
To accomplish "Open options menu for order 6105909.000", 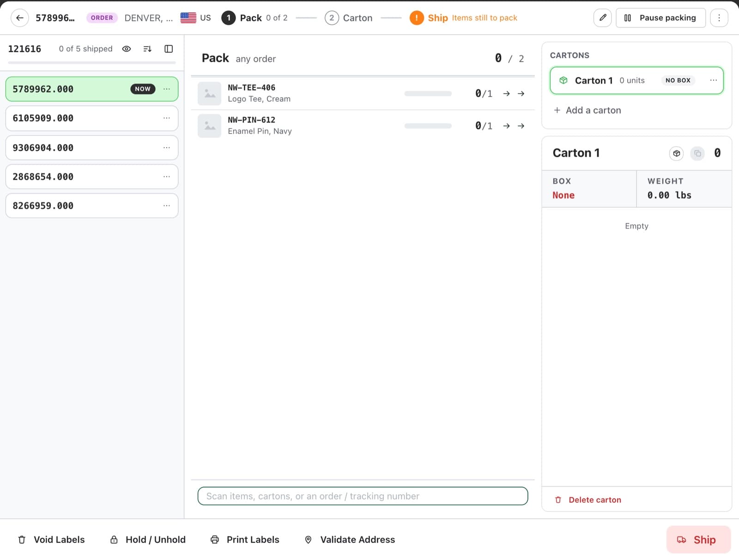I will click(167, 118).
